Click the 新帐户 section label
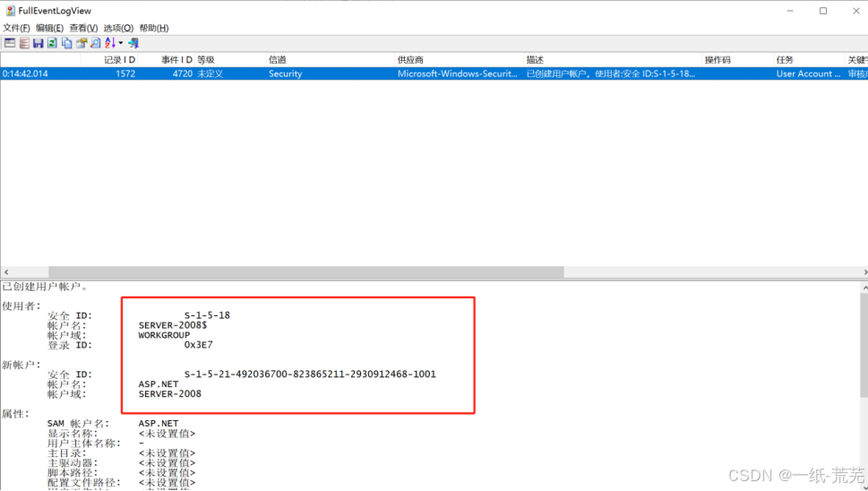Viewport: 868px width, 491px height. point(21,365)
